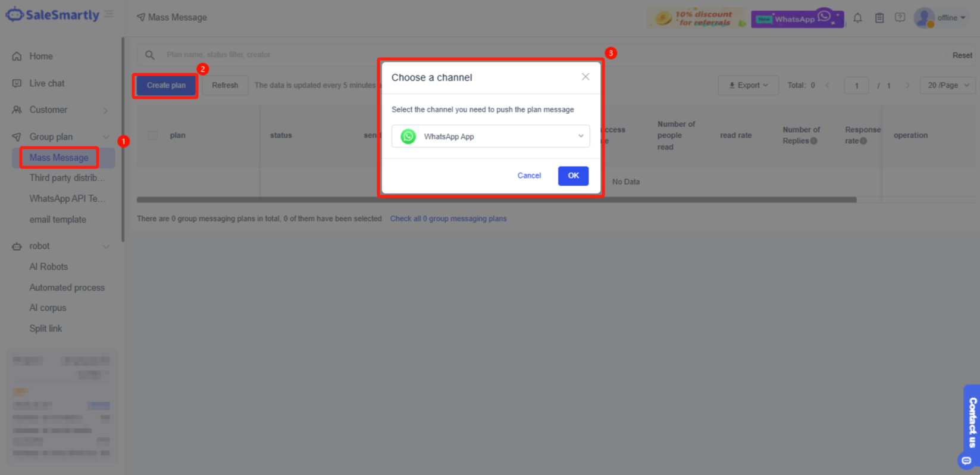
Task: Click the search magnifier icon
Action: tap(150, 55)
